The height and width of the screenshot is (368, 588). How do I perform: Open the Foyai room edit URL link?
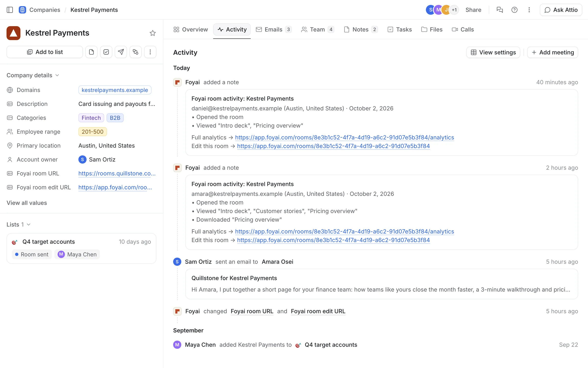pos(115,187)
